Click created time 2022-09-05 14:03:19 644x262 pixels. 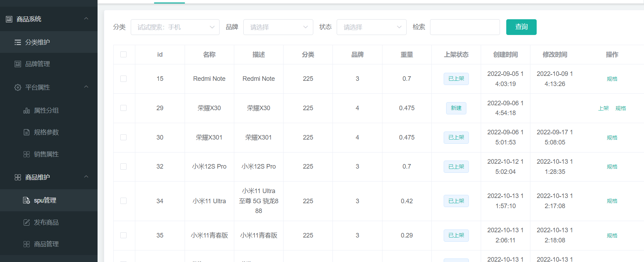(506, 79)
